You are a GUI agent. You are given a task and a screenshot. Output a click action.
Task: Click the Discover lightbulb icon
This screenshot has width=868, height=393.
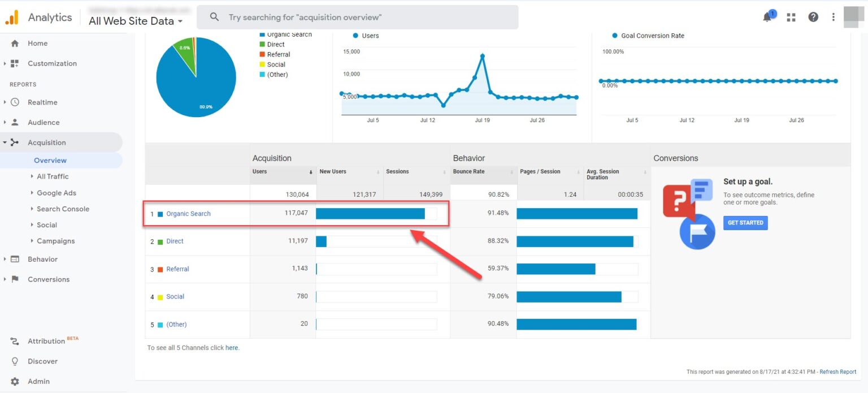tap(15, 361)
